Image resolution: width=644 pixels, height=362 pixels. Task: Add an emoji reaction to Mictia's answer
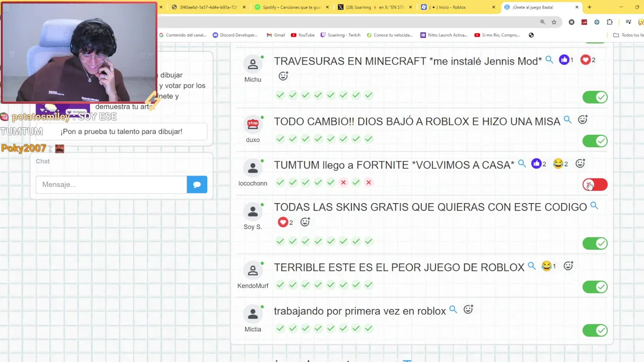click(x=468, y=309)
